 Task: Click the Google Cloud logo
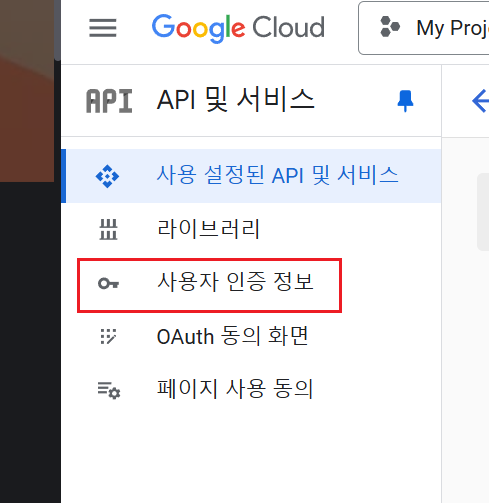[238, 28]
